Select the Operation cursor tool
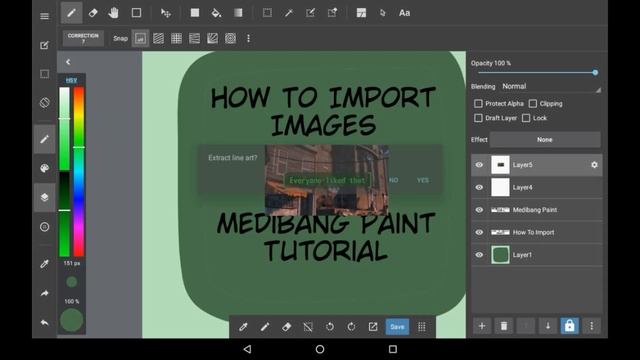640x360 pixels. coord(382,13)
